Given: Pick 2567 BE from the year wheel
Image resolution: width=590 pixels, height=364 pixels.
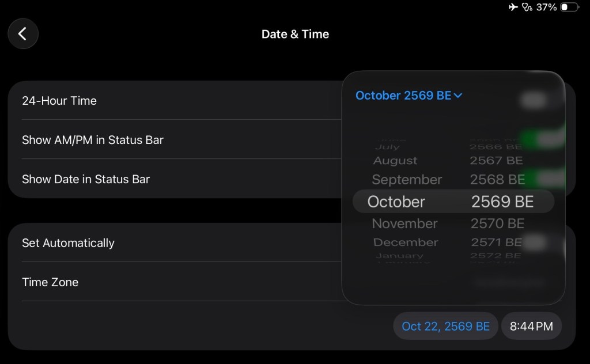Looking at the screenshot, I should (x=496, y=161).
